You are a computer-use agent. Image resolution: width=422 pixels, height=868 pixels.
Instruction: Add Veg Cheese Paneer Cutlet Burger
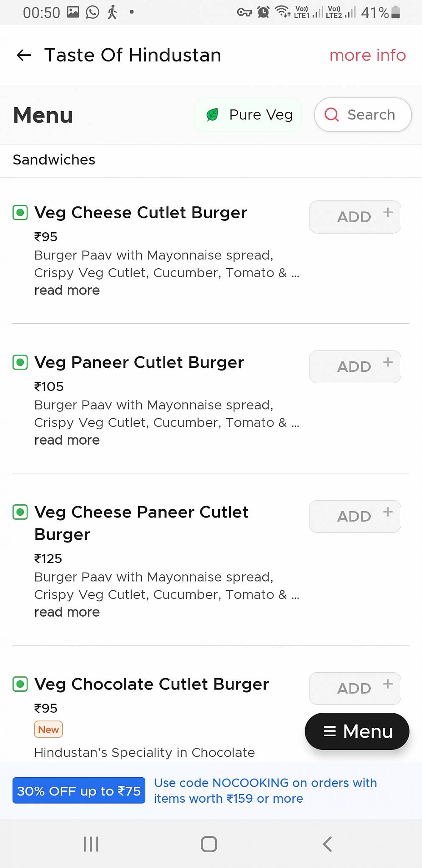355,517
